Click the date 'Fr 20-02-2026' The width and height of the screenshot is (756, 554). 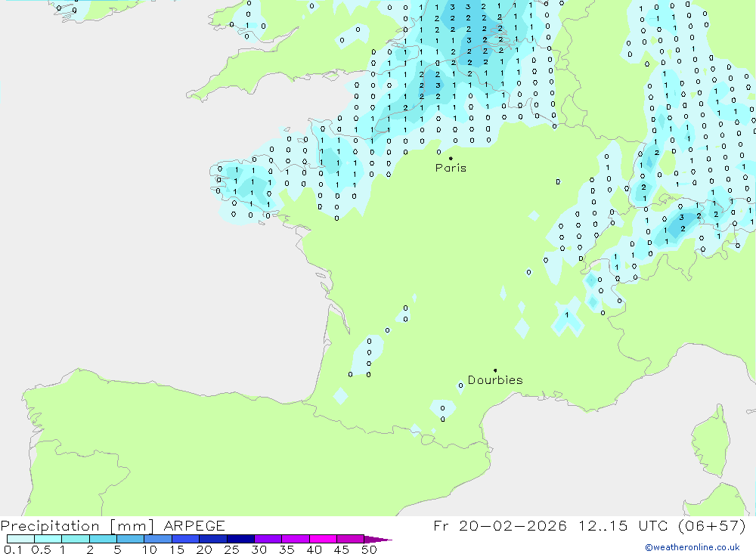click(500, 525)
